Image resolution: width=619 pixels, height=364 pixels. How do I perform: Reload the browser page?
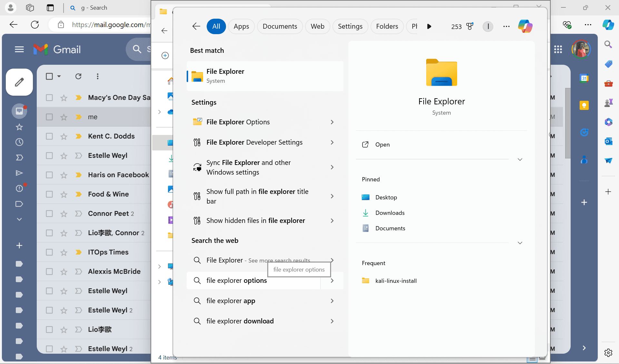35,24
